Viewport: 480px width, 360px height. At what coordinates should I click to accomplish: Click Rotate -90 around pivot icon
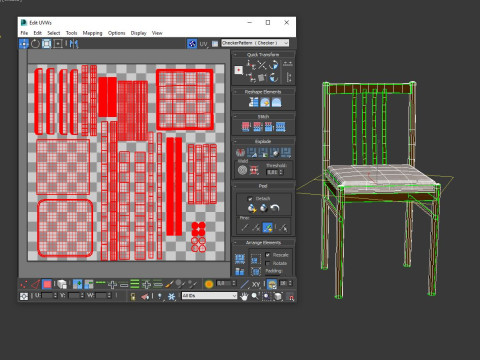pos(274,78)
